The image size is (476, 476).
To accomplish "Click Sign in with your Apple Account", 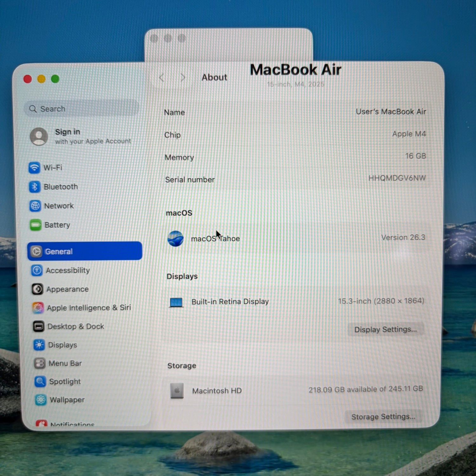I will [x=81, y=136].
